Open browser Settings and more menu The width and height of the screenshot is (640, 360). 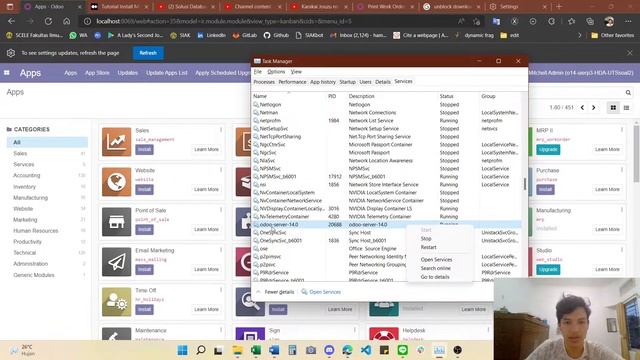[x=628, y=21]
